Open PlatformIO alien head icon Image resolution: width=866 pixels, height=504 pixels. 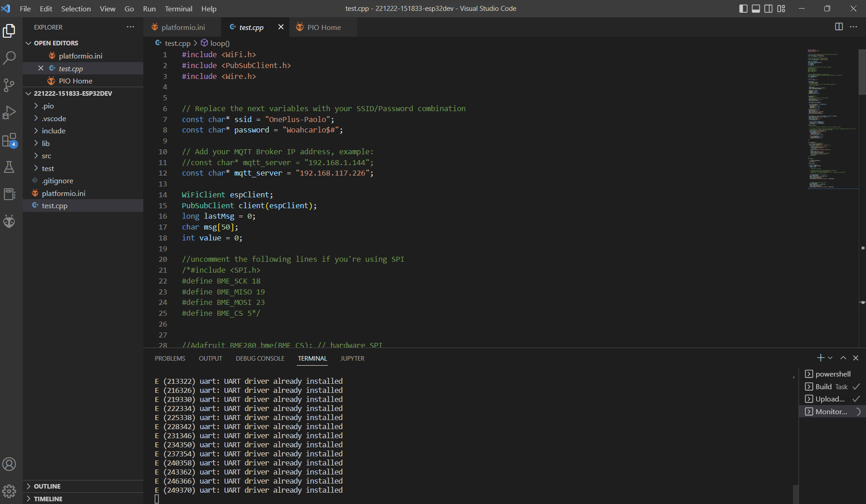tap(10, 221)
